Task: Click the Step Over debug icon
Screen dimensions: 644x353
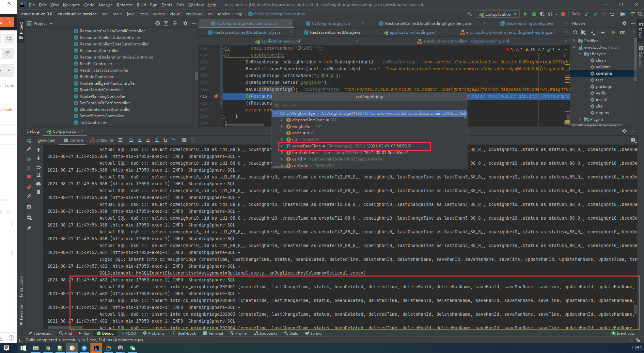Action: tap(131, 140)
